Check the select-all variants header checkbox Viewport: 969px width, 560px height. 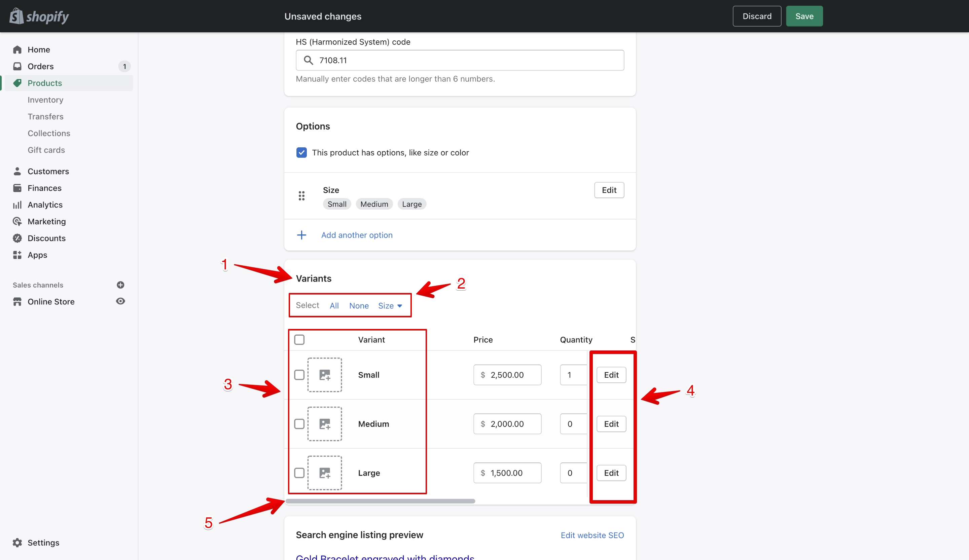299,340
